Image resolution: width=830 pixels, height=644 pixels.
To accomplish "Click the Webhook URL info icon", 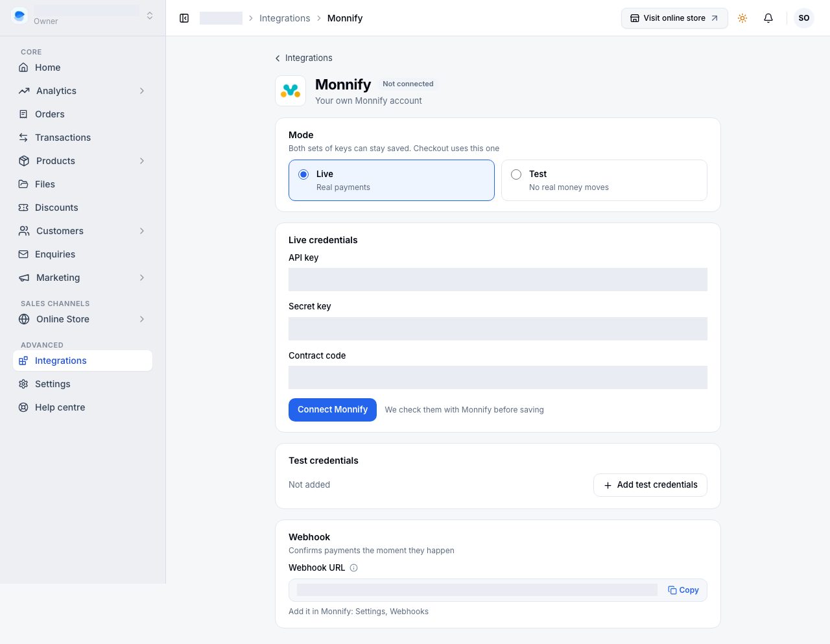I will (354, 567).
